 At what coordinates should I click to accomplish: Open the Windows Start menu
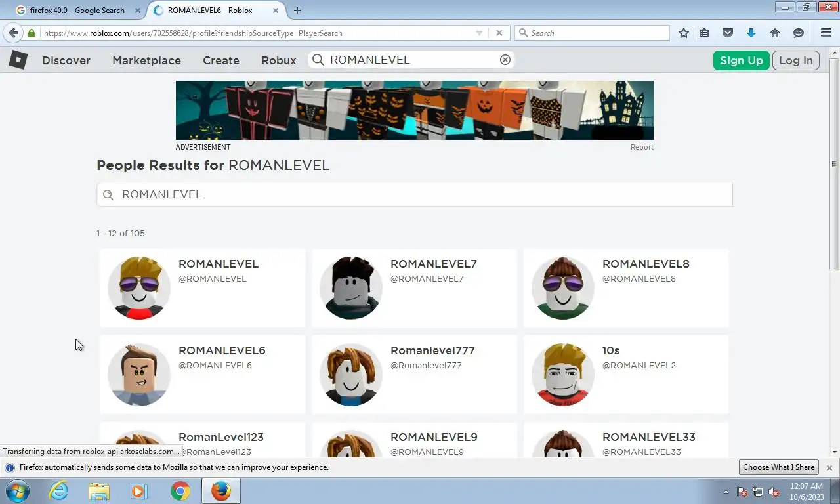[x=16, y=491]
